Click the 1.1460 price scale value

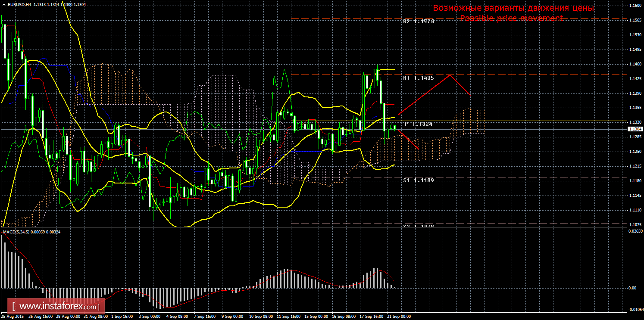635,64
